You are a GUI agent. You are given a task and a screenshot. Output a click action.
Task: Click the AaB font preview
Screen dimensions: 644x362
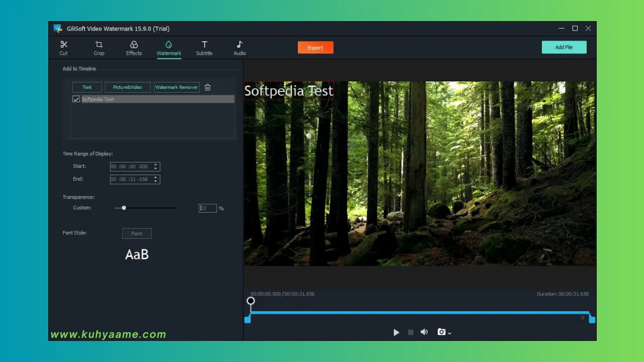tap(137, 255)
